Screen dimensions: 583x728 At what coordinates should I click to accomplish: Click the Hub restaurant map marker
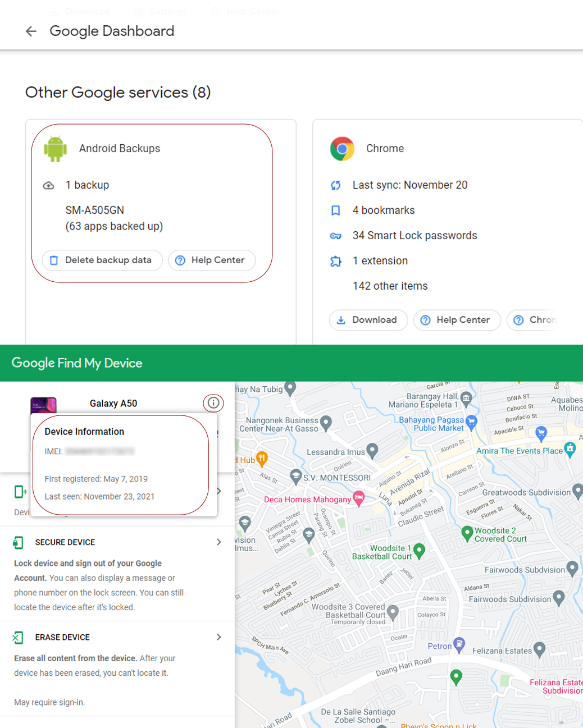tap(261, 459)
